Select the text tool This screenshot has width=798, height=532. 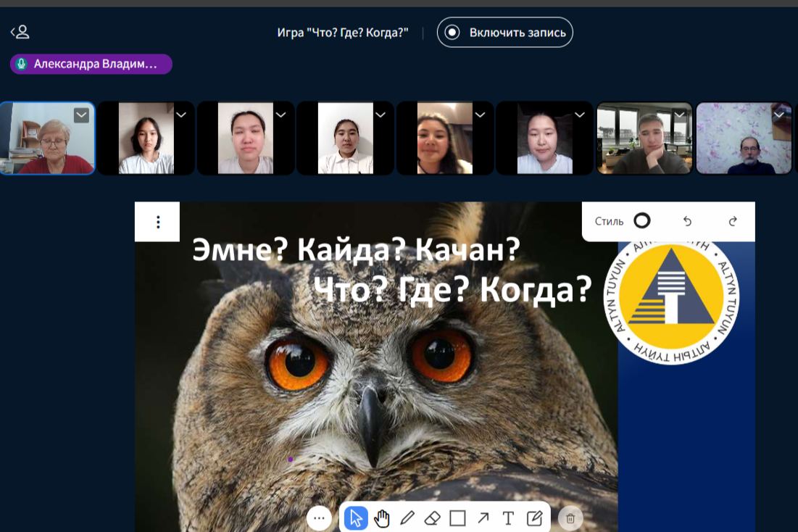tap(508, 518)
